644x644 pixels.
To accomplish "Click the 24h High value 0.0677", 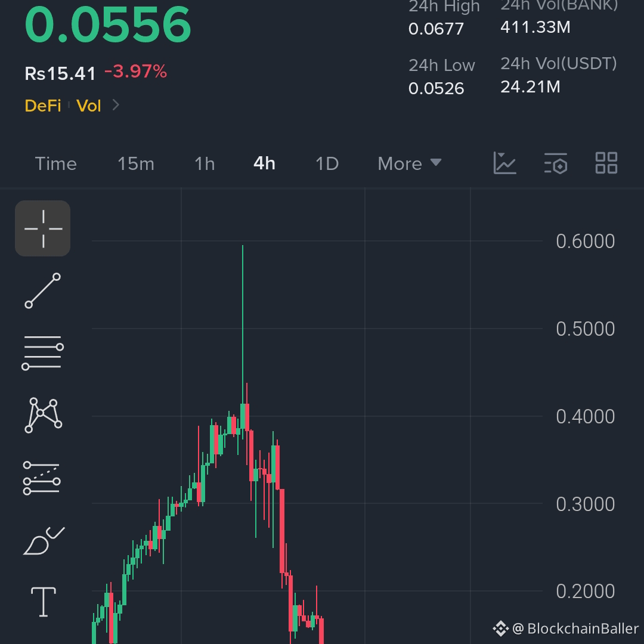I will click(436, 29).
